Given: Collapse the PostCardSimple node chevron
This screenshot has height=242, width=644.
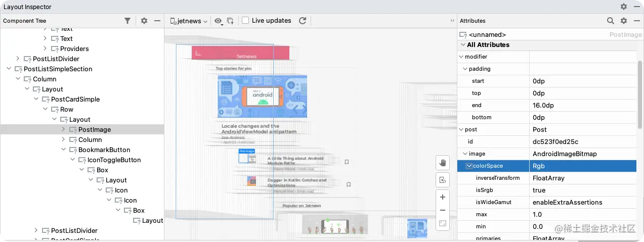Looking at the screenshot, I should (36, 99).
